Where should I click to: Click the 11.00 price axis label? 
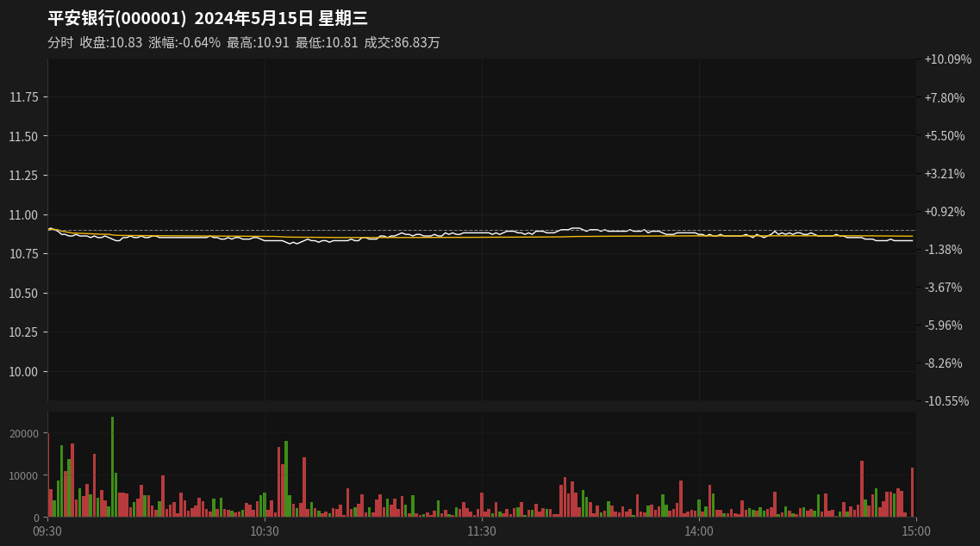click(x=24, y=215)
